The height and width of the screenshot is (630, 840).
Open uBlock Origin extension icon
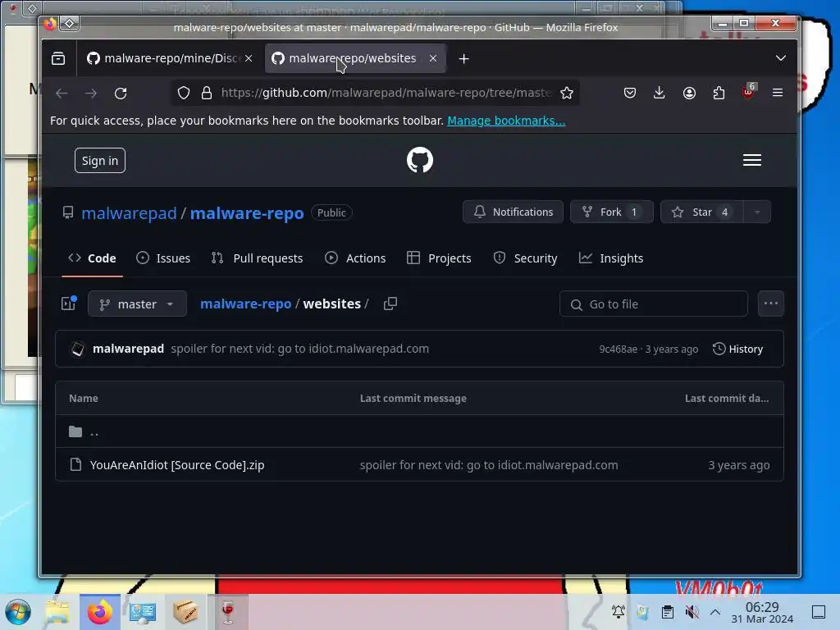point(748,92)
